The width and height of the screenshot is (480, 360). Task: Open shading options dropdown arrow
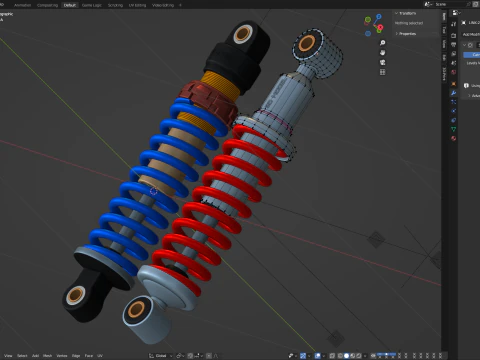[x=365, y=356]
